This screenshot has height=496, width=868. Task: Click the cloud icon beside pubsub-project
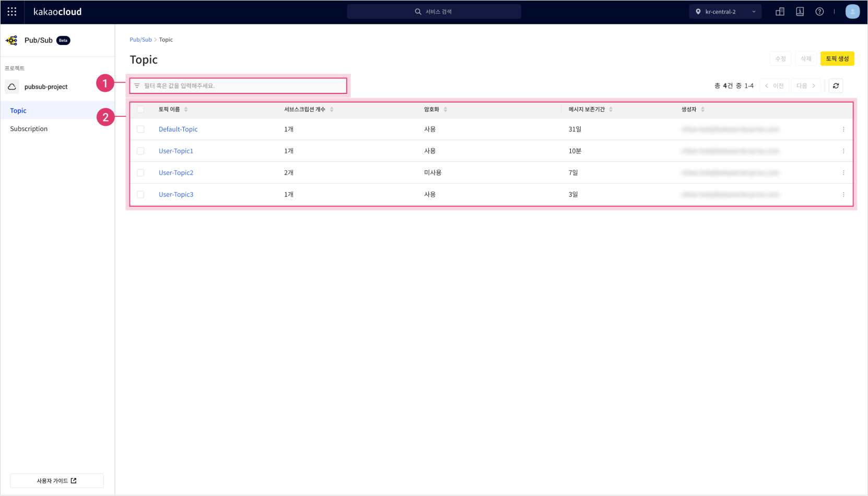coord(11,87)
